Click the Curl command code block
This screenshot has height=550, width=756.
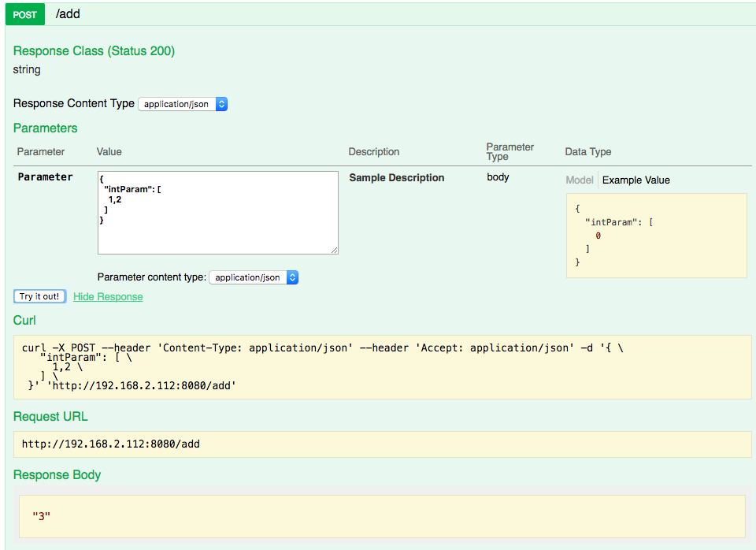(382, 366)
